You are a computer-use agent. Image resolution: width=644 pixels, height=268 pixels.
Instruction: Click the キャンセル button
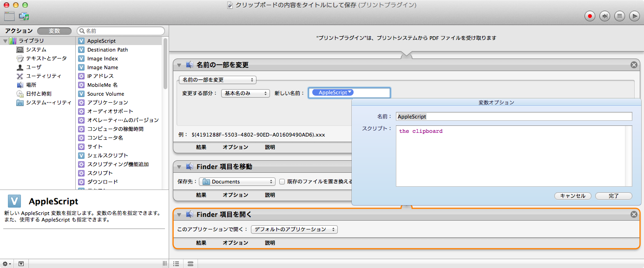[x=572, y=196]
